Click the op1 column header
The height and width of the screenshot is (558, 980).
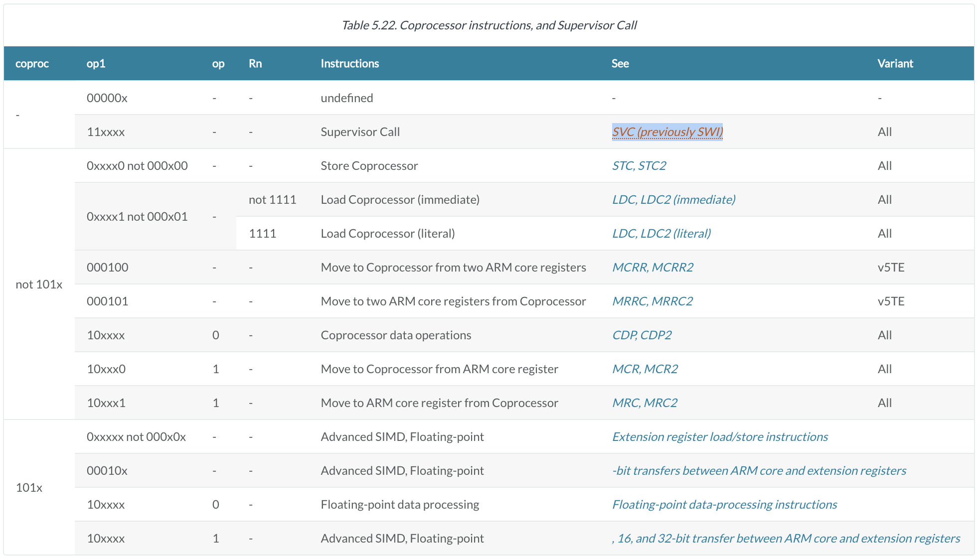click(96, 64)
